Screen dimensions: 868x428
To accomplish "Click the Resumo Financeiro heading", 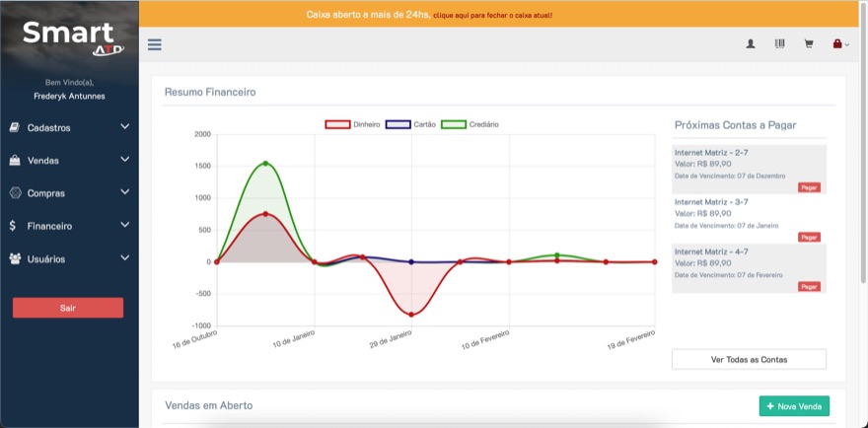I will point(210,93).
